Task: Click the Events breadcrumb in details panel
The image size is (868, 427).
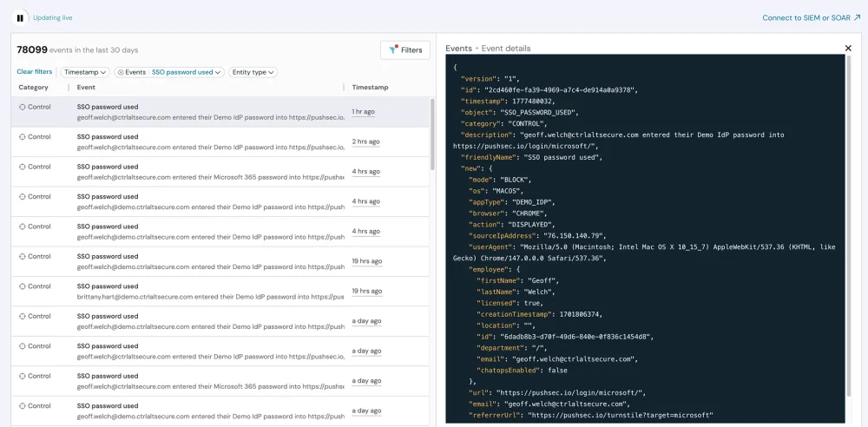Action: click(459, 49)
